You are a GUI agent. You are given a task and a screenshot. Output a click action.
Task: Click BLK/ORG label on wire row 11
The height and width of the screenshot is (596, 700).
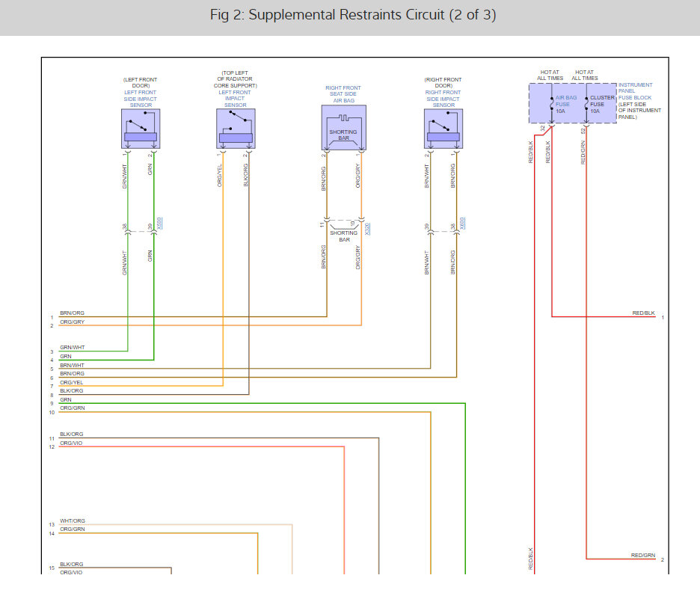coord(72,434)
